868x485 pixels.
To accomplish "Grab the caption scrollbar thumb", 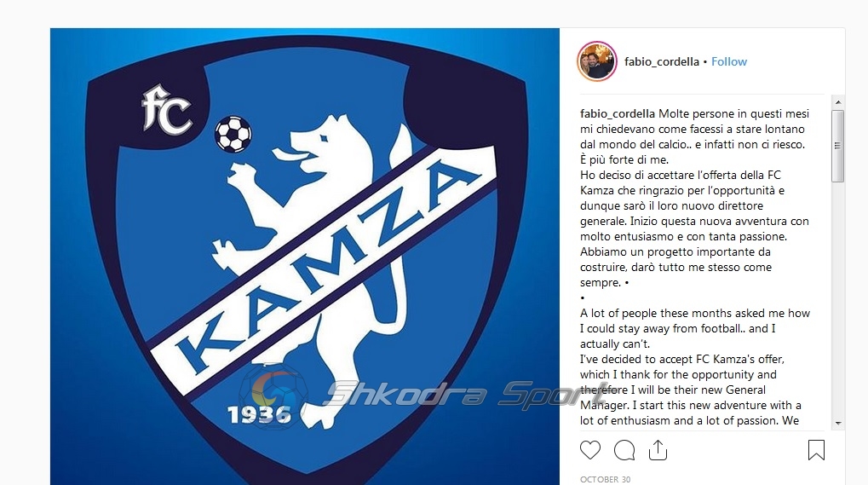I will pos(838,146).
